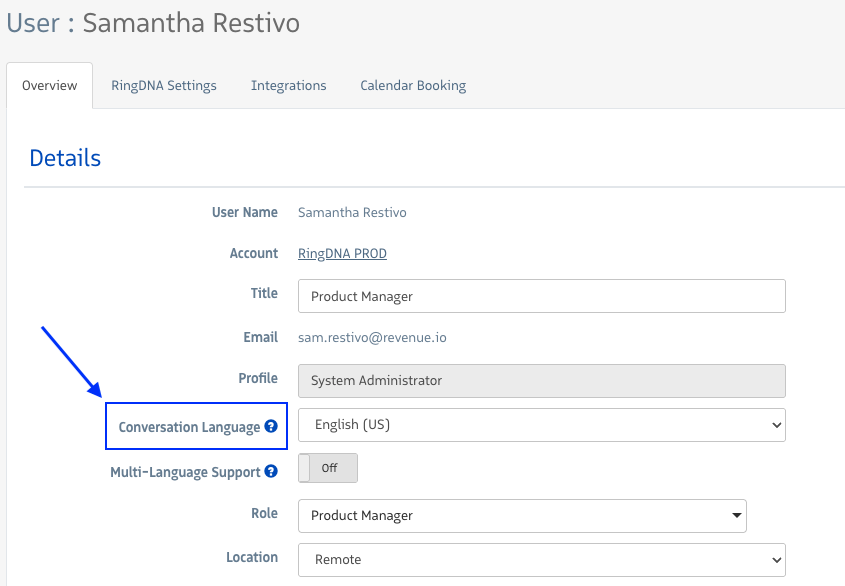Click the sam.restivo@revenue.io email text
This screenshot has width=845, height=586.
372,338
